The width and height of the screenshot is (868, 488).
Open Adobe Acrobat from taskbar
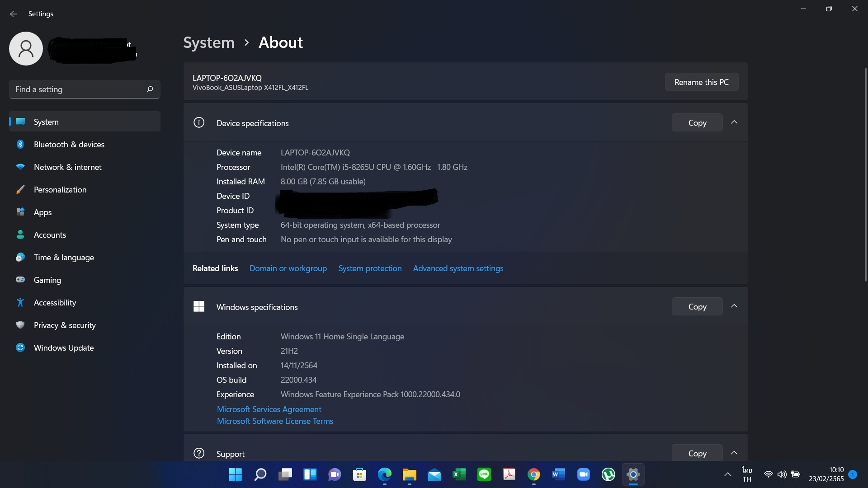pyautogui.click(x=509, y=475)
